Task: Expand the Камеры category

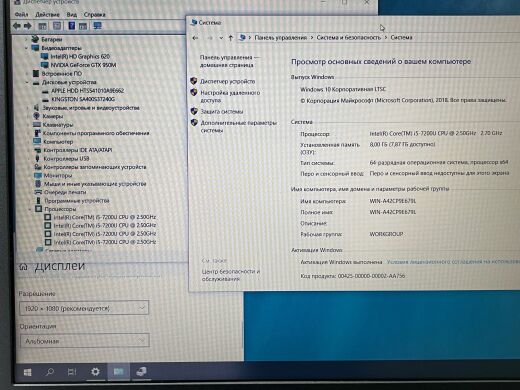Action: pos(29,116)
